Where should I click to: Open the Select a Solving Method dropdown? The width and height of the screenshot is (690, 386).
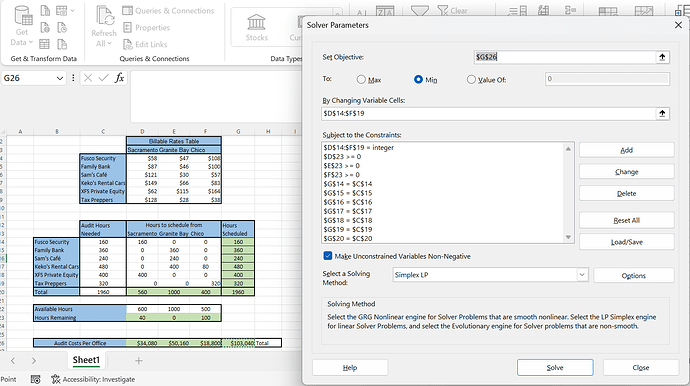[582, 275]
